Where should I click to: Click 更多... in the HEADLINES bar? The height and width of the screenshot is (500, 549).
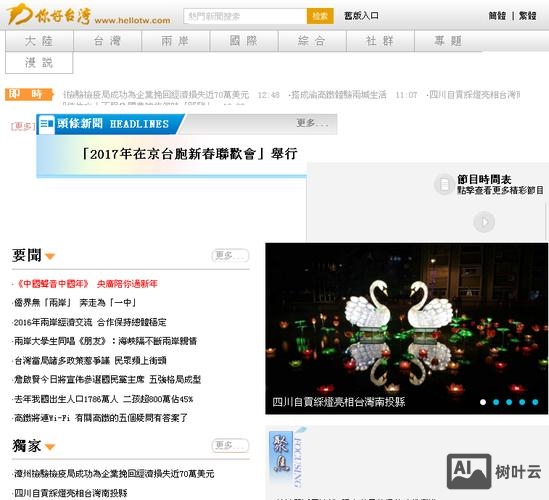[313, 123]
